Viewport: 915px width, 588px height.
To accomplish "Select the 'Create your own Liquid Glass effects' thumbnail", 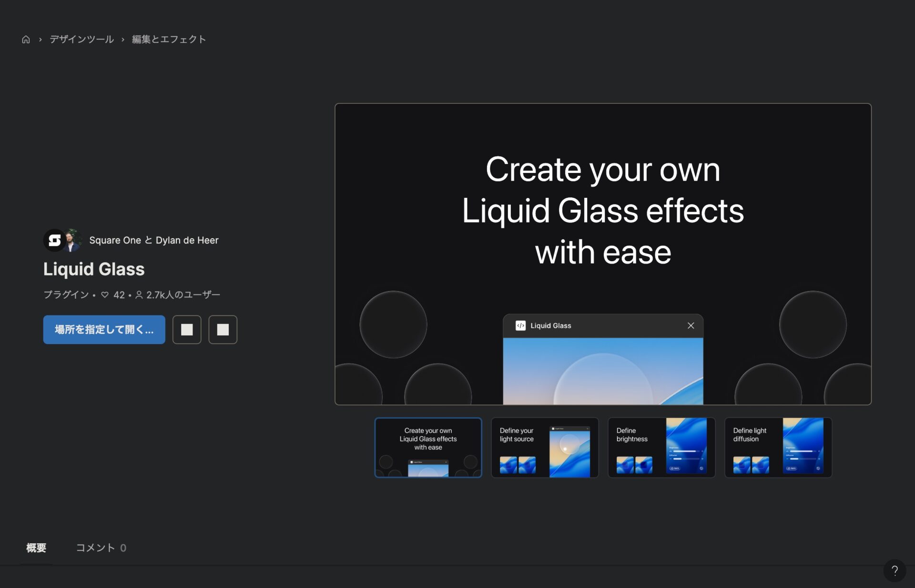I will click(428, 447).
